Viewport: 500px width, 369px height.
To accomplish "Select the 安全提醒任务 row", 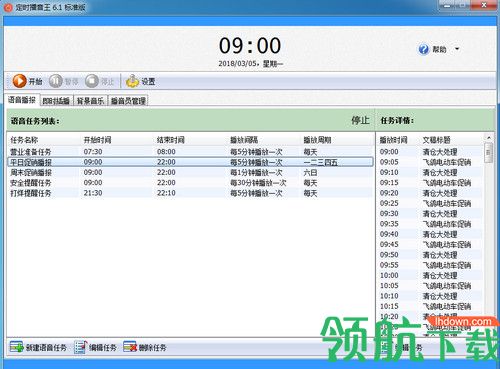I will (190, 183).
